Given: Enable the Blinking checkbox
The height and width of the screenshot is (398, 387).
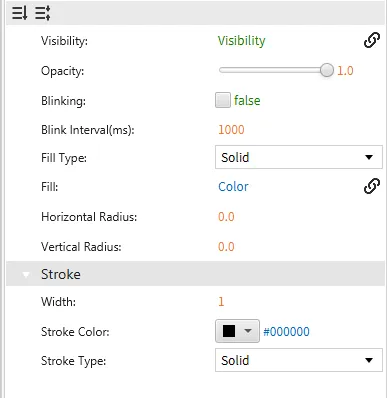Looking at the screenshot, I should tap(223, 100).
